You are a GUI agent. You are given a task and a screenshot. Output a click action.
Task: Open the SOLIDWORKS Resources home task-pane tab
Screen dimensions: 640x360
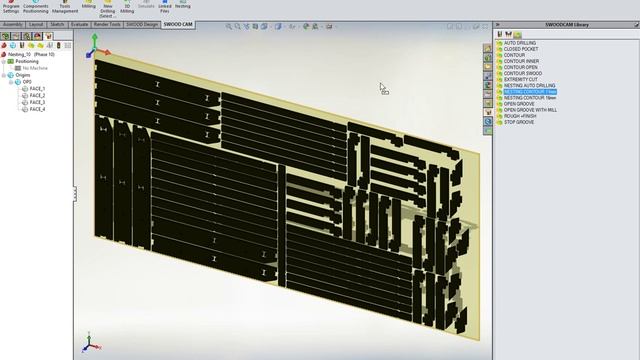tap(488, 49)
